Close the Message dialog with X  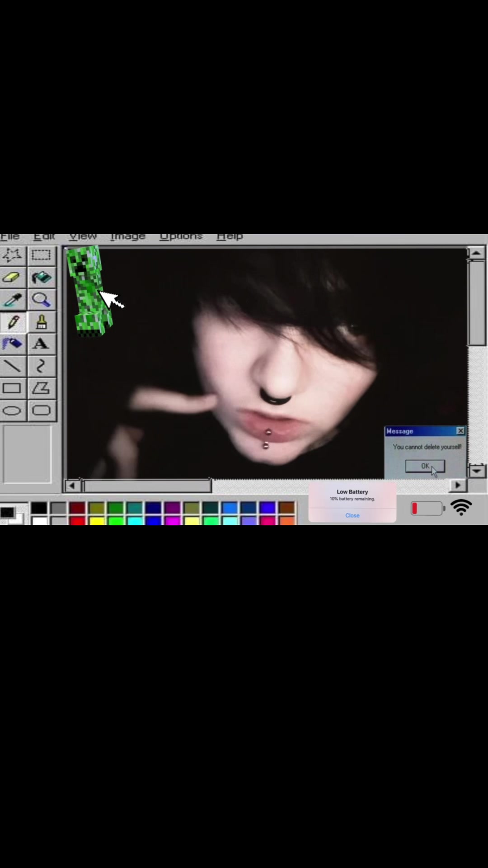(460, 431)
